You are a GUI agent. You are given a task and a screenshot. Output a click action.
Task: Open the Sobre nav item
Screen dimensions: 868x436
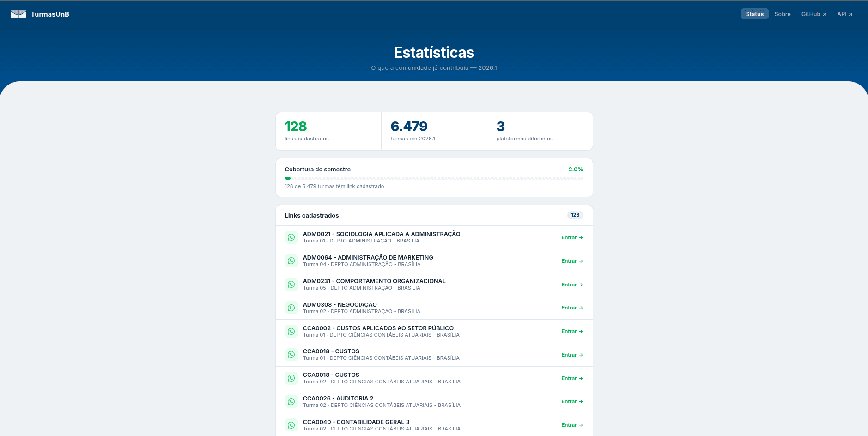[783, 14]
